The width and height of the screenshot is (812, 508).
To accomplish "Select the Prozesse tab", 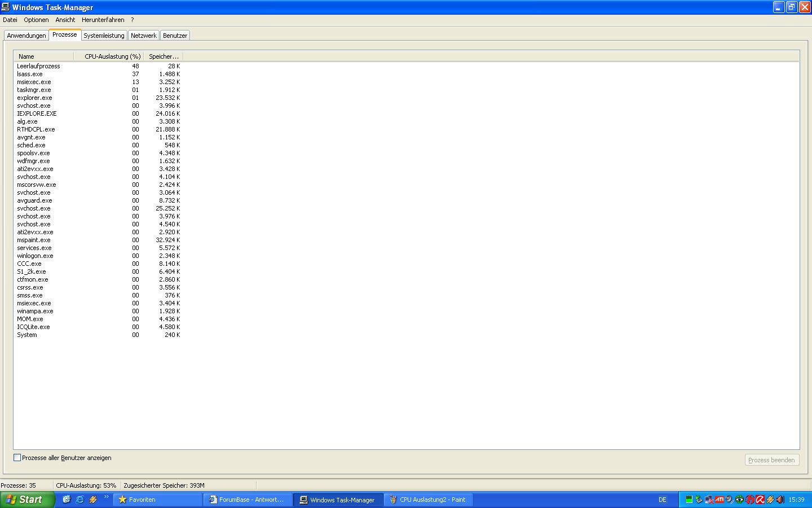I will [65, 34].
